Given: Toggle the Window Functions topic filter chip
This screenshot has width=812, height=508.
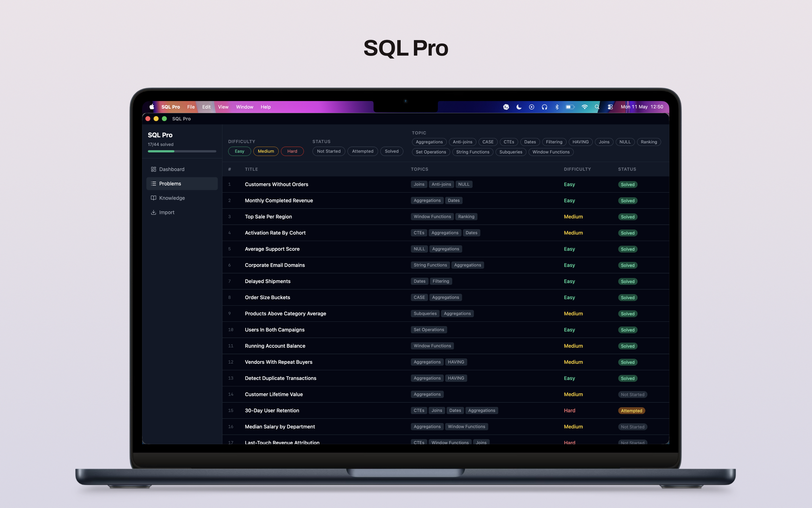Looking at the screenshot, I should pyautogui.click(x=551, y=152).
